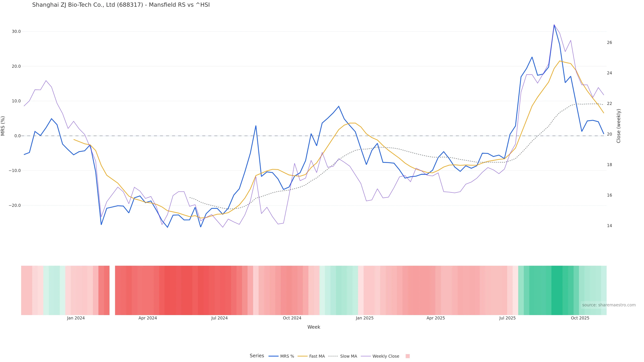Click the 30.0 left axis tick label

pos(16,32)
